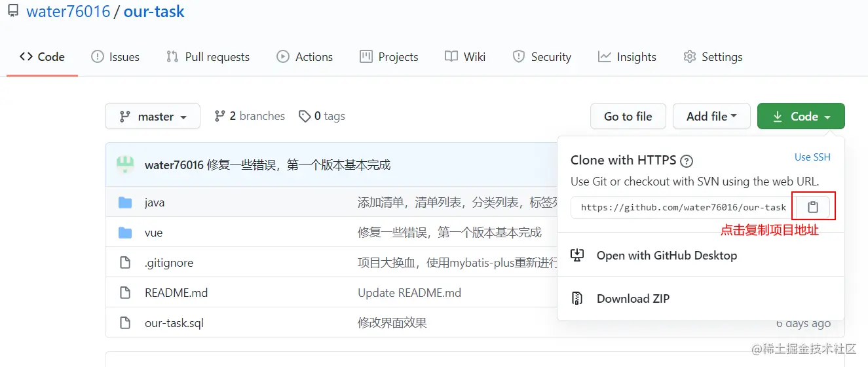The height and width of the screenshot is (367, 868).
Task: Click the Projects board icon
Action: click(366, 57)
